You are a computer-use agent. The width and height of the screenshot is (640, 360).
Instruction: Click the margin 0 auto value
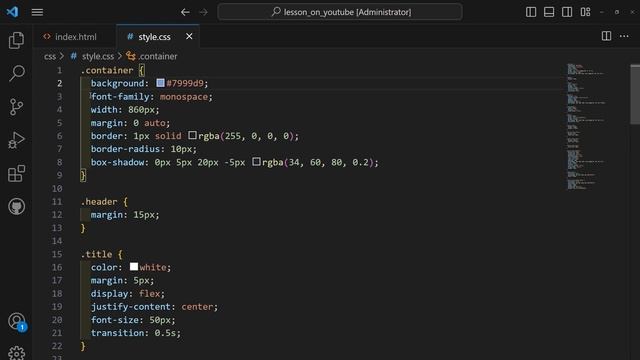click(149, 123)
